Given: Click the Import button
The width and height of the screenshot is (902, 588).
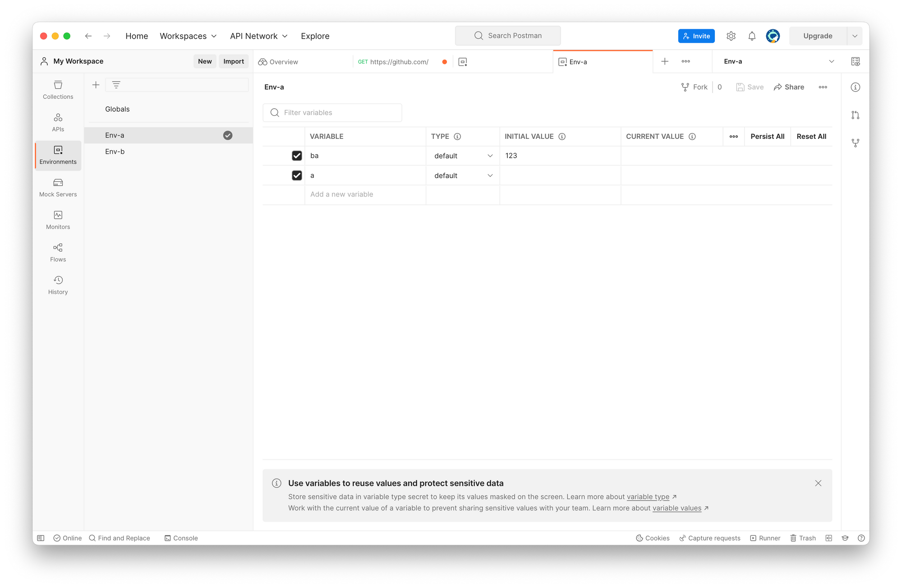Looking at the screenshot, I should pos(234,61).
